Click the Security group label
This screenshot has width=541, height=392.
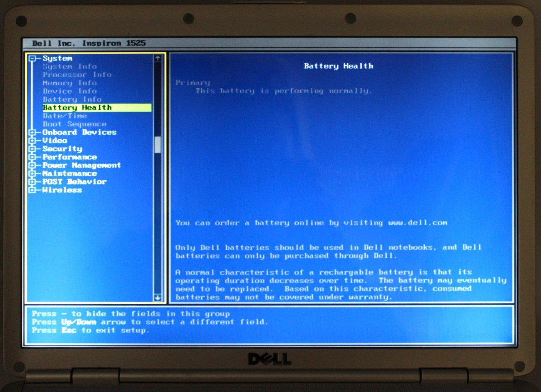(x=62, y=149)
